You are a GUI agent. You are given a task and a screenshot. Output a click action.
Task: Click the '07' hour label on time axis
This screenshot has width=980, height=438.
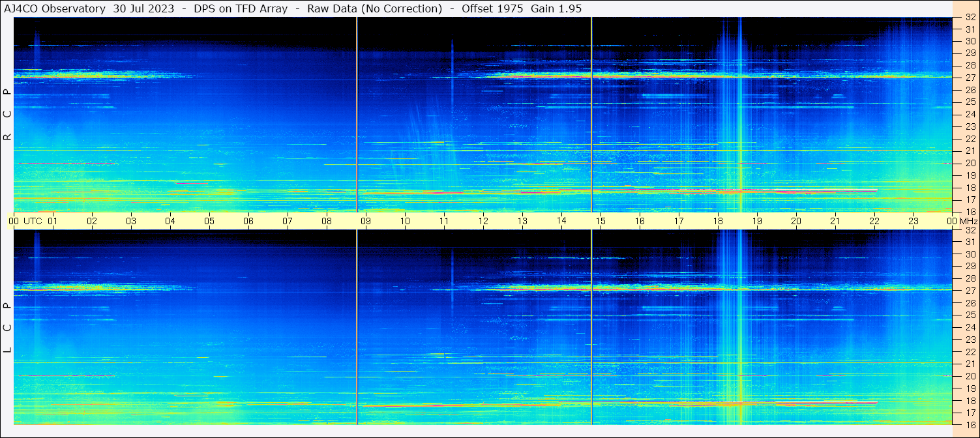pos(288,221)
